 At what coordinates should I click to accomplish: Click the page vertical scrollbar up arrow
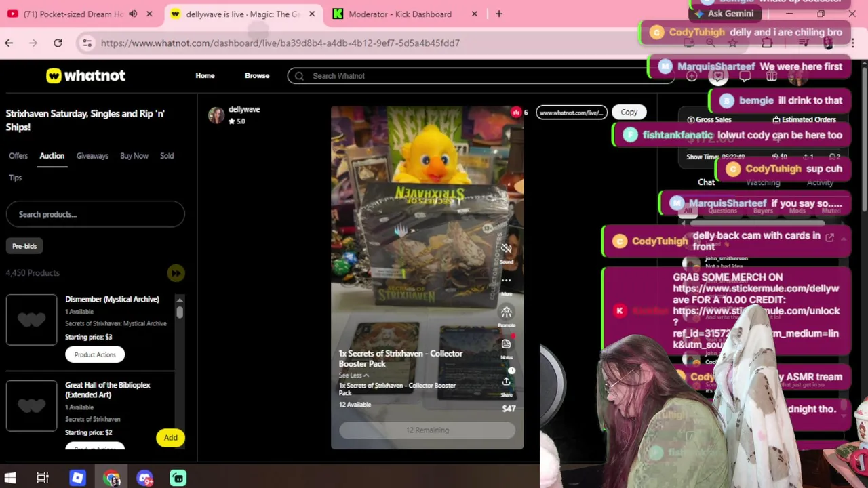864,64
